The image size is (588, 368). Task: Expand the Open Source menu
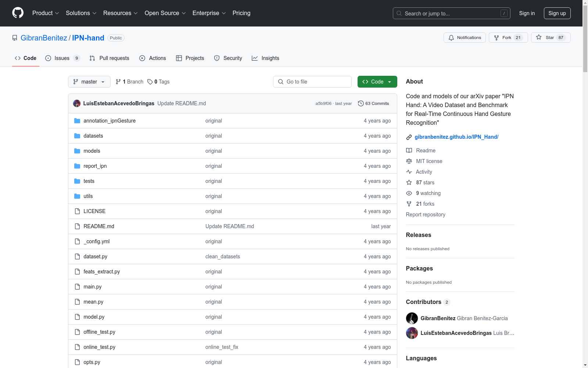tap(165, 13)
